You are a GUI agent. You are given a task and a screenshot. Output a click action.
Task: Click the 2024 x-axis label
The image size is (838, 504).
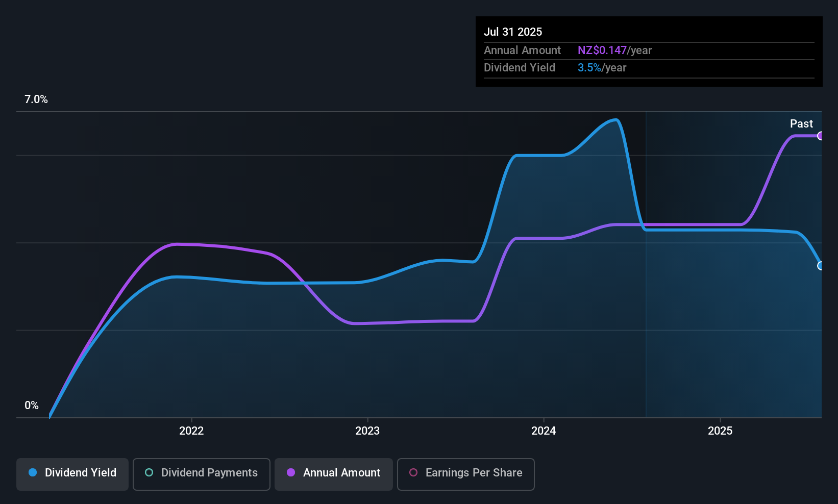(x=544, y=431)
